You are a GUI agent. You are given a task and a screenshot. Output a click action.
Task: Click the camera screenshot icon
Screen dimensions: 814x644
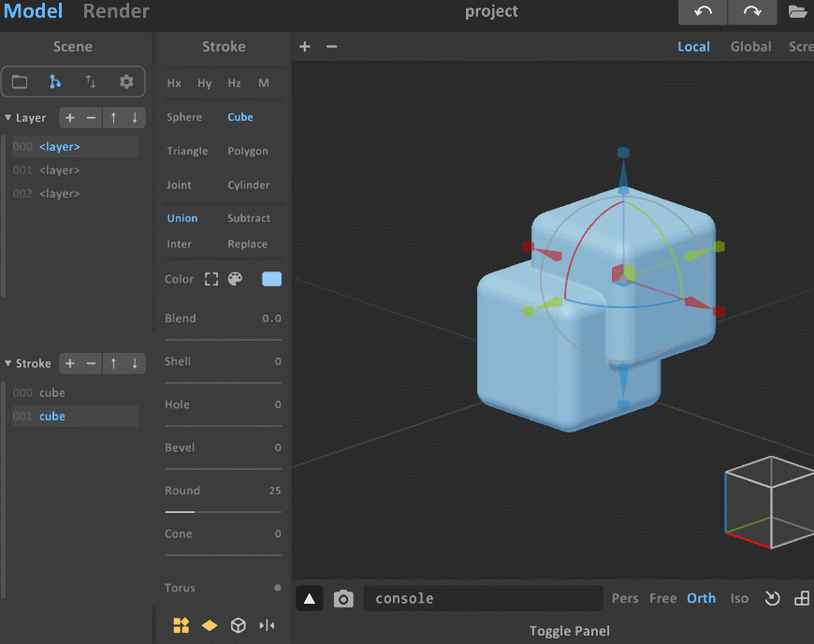pyautogui.click(x=343, y=599)
